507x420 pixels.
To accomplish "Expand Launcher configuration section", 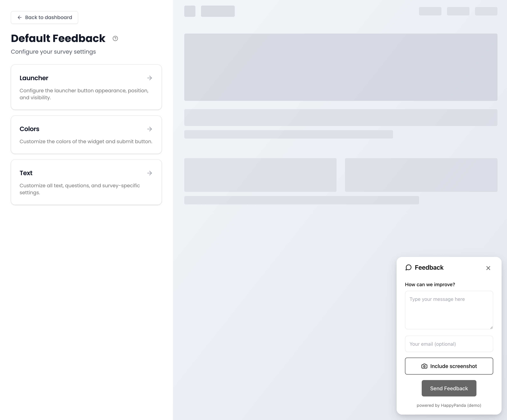I will click(86, 87).
